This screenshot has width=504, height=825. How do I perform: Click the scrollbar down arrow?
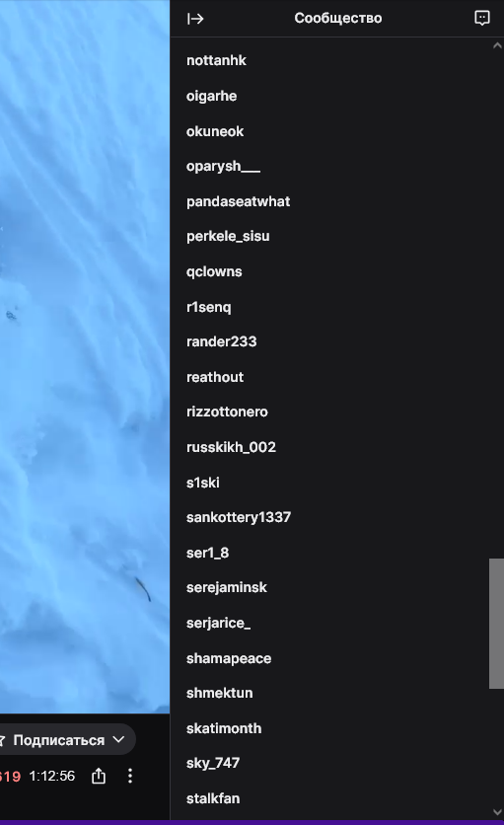point(497,812)
